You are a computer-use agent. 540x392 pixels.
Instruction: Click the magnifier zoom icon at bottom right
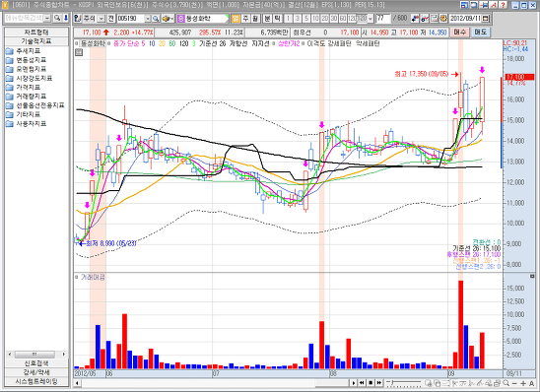click(x=506, y=383)
